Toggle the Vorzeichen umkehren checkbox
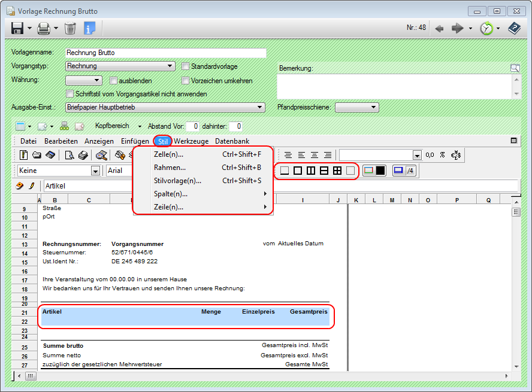This screenshot has width=532, height=392. click(186, 81)
